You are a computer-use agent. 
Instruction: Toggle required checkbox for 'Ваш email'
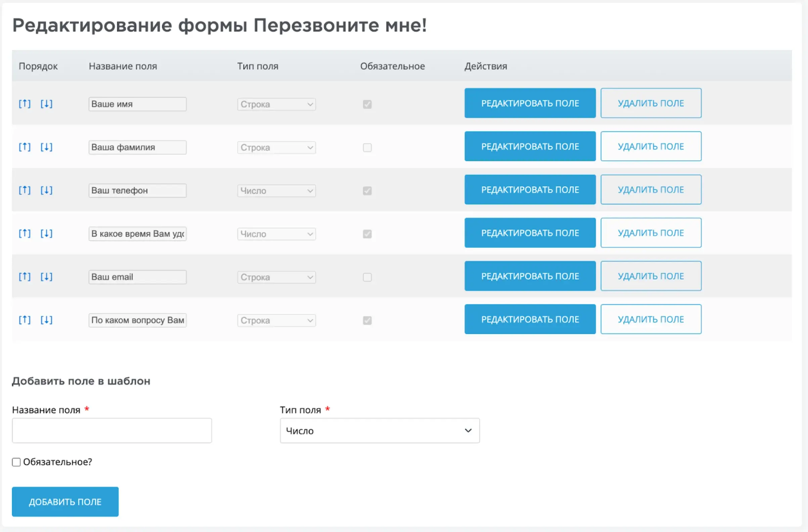[x=367, y=277]
